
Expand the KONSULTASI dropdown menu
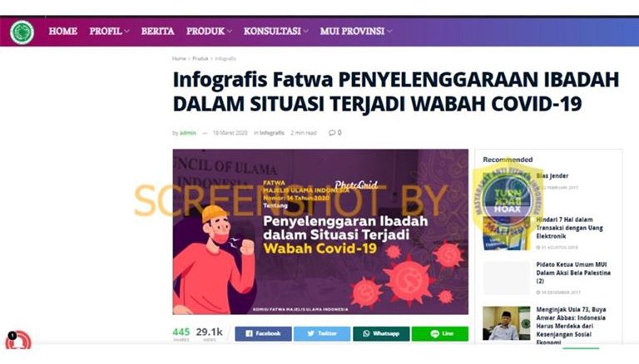[x=276, y=32]
